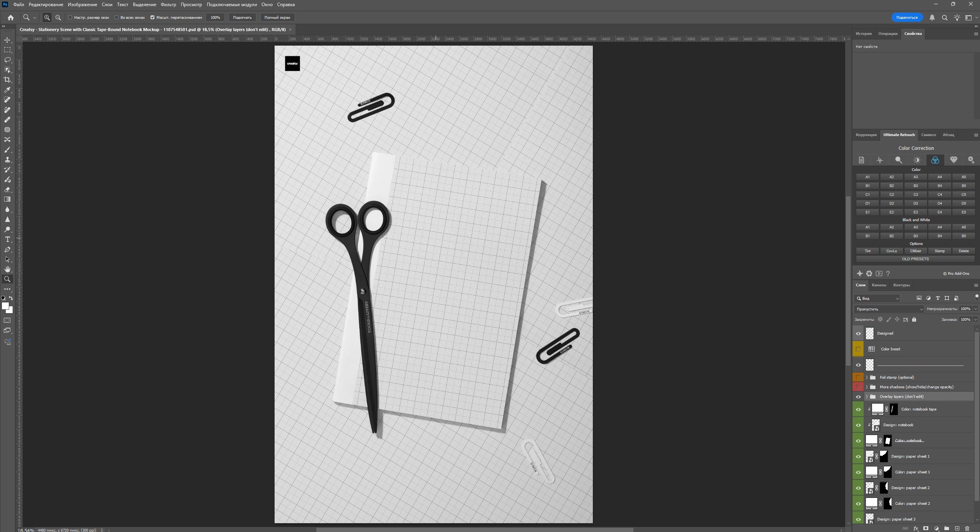
Task: Open the blend mode 'Пропустить' dropdown
Action: coord(888,309)
